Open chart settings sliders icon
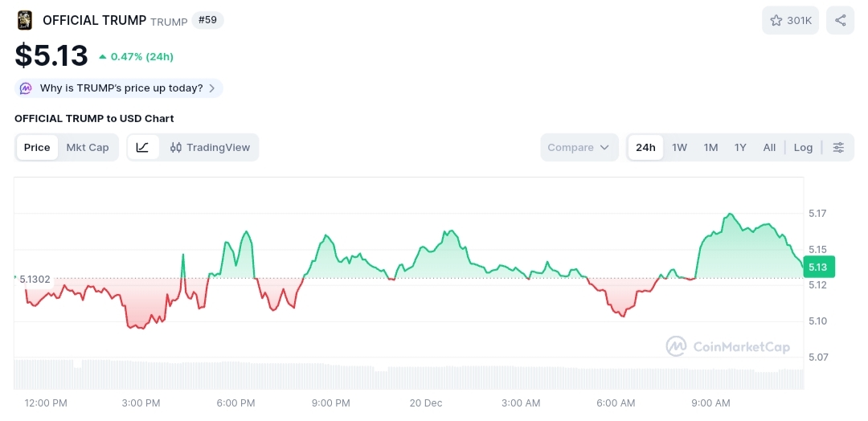Image resolution: width=868 pixels, height=421 pixels. click(838, 147)
